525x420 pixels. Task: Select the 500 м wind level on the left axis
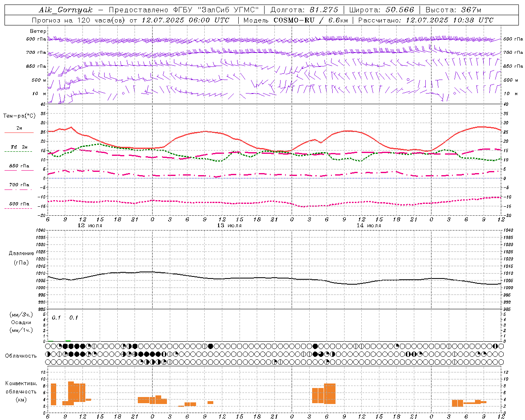pyautogui.click(x=39, y=80)
